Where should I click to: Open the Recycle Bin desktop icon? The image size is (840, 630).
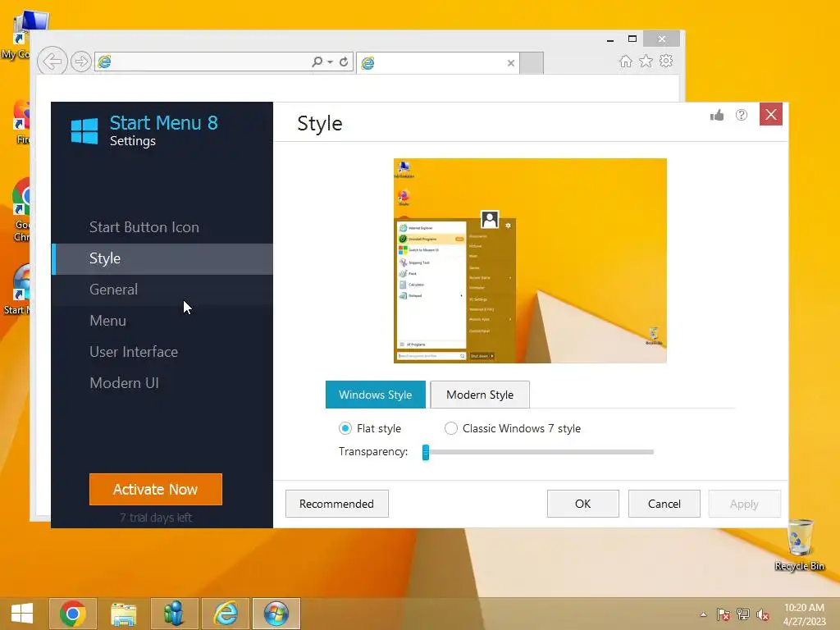[800, 546]
